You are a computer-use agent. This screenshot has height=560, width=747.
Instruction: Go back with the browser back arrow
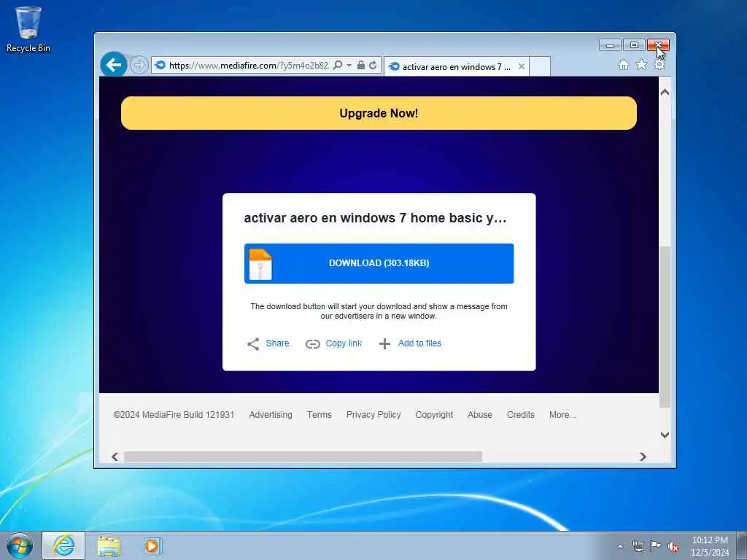click(114, 64)
